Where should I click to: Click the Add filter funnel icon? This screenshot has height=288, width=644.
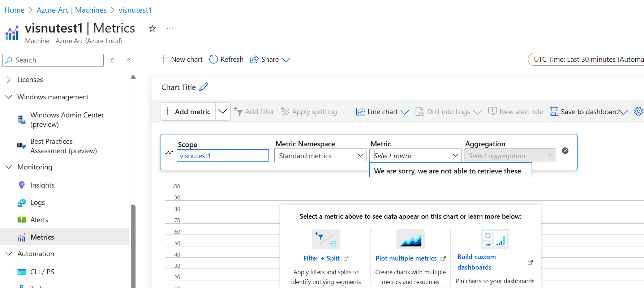point(238,111)
